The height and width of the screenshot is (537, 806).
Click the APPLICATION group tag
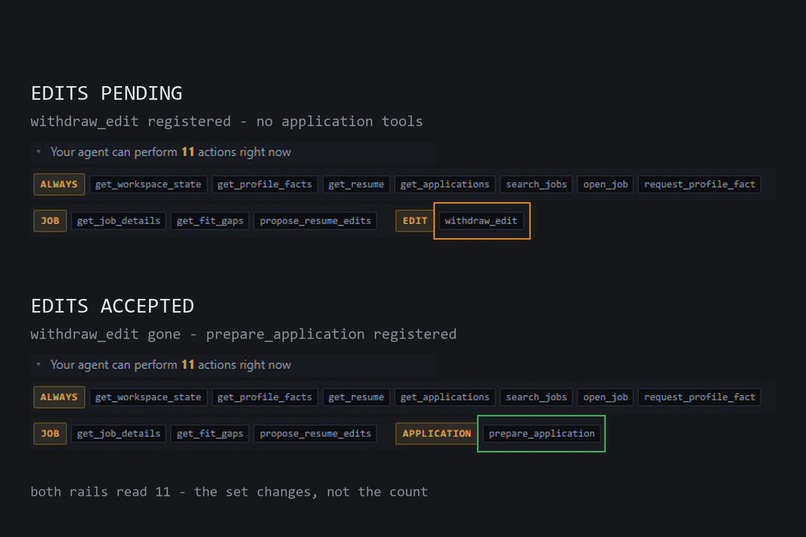click(436, 433)
